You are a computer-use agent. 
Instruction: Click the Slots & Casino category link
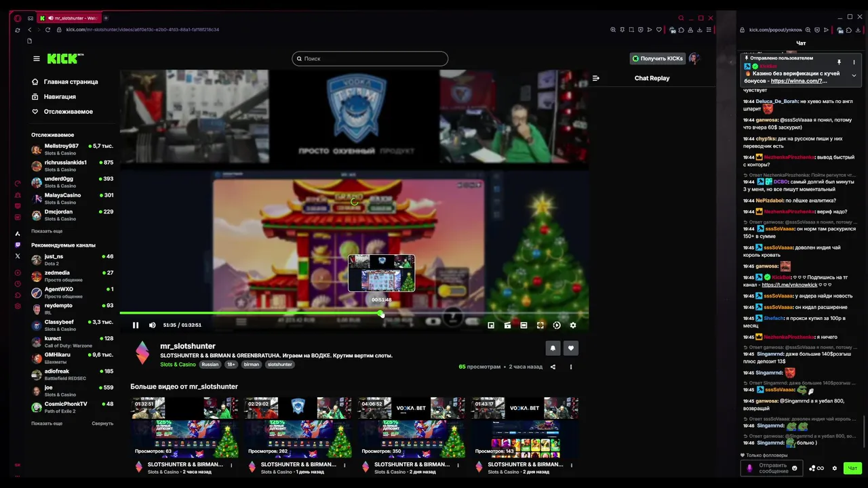[x=178, y=365]
